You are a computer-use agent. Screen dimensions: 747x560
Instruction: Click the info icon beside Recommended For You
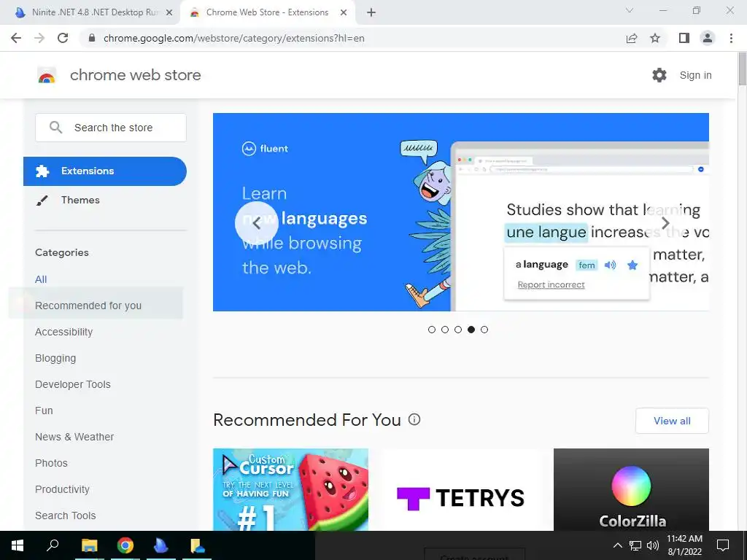pyautogui.click(x=414, y=419)
